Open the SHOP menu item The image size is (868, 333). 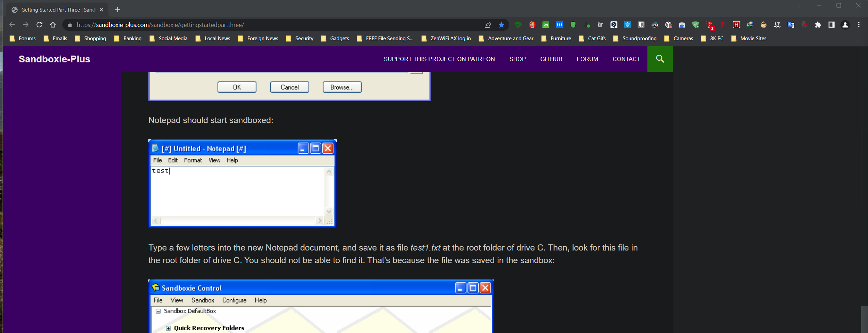coord(517,59)
